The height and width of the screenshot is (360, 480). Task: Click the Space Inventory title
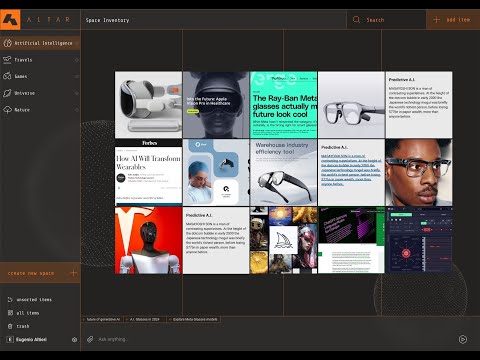[107, 20]
